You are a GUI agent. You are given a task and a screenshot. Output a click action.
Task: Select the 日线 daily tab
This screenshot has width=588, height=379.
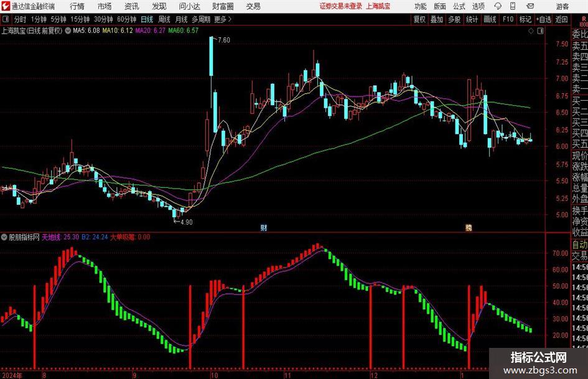(147, 19)
